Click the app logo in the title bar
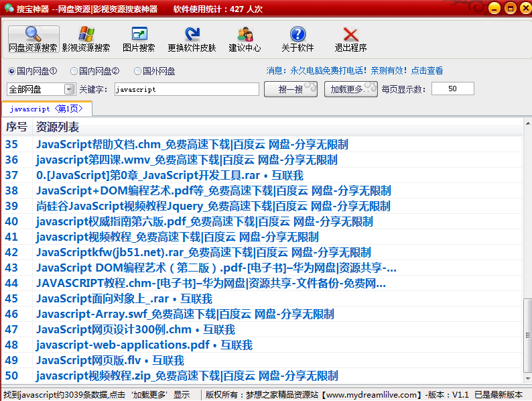 (x=9, y=8)
